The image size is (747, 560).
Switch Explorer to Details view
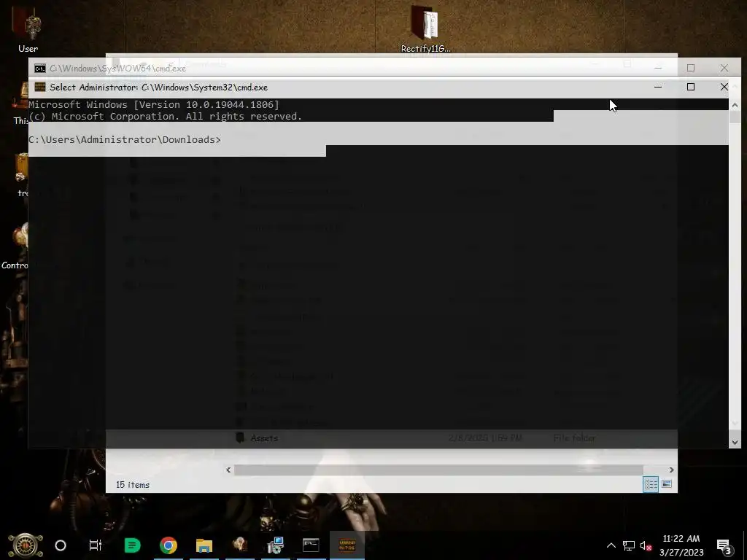(651, 484)
